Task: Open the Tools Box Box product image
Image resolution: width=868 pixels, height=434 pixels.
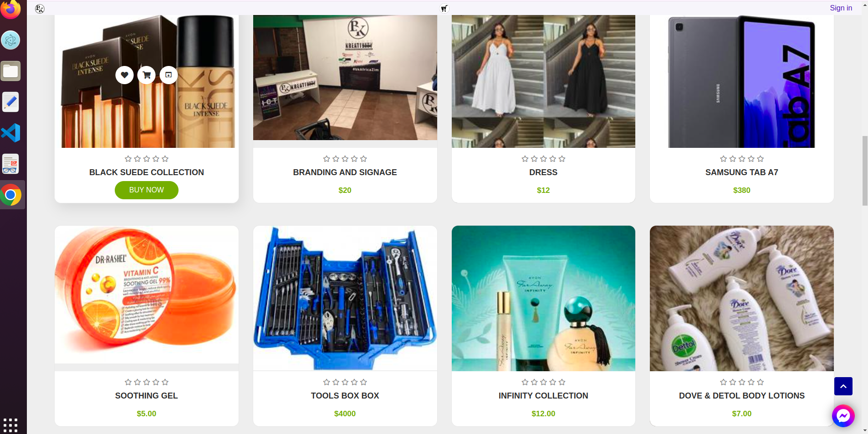Action: point(345,298)
